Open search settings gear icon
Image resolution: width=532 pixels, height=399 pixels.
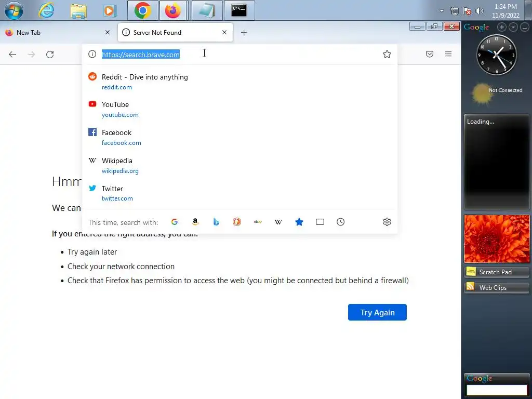(x=387, y=222)
